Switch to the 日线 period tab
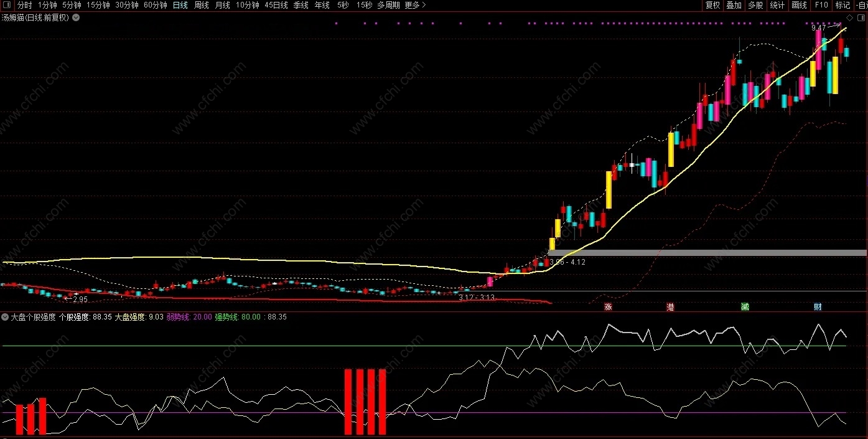This screenshot has width=868, height=439. (x=180, y=5)
